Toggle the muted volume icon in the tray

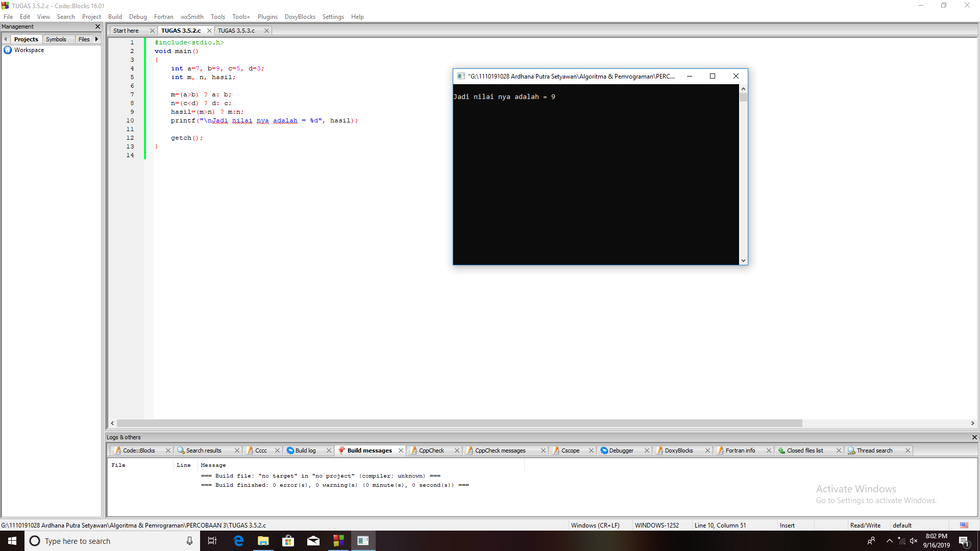click(x=914, y=541)
